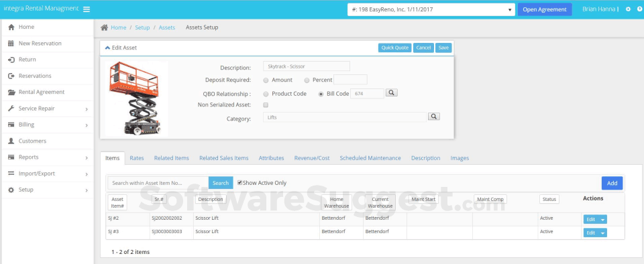
Task: Open the agreement selector dropdown
Action: [x=431, y=9]
